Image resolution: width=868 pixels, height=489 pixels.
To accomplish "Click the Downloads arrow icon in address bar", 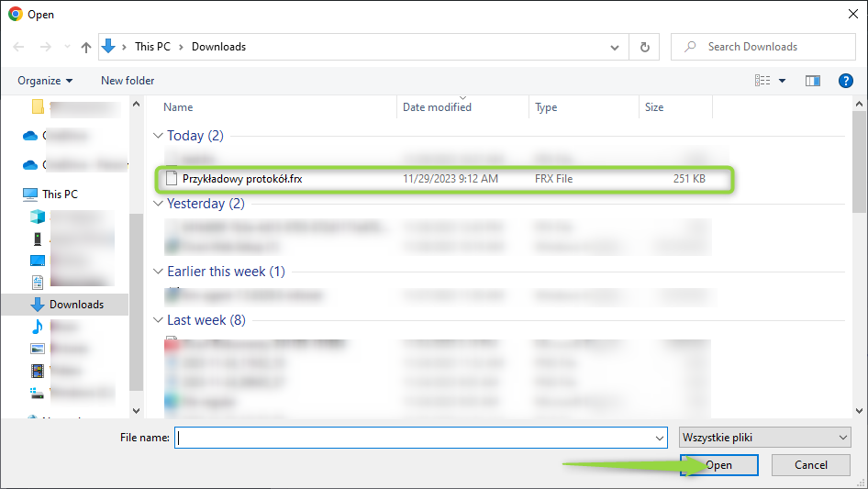I will pyautogui.click(x=108, y=47).
